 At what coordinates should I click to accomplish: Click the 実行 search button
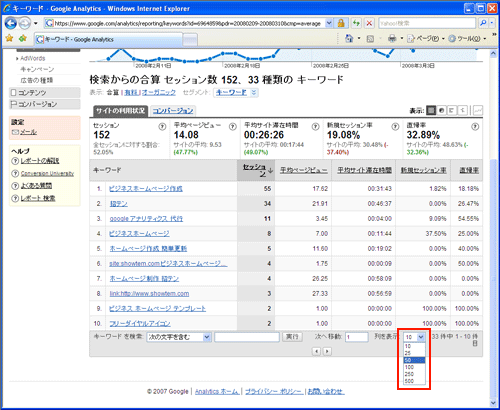point(292,337)
